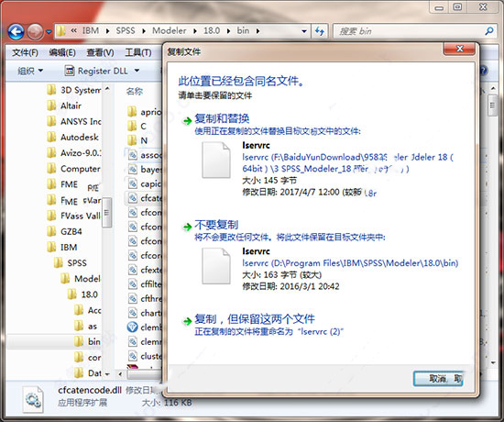Open the 编辑(E) menu

(x=62, y=52)
